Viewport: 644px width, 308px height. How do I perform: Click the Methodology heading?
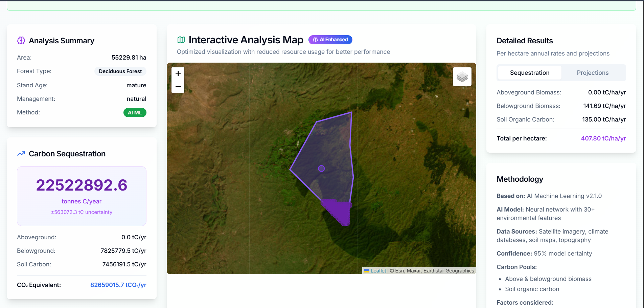point(520,179)
